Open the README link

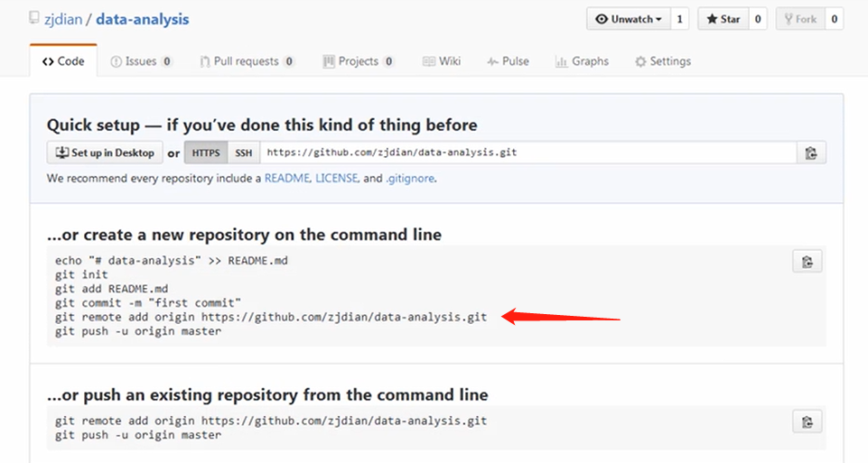tap(286, 178)
